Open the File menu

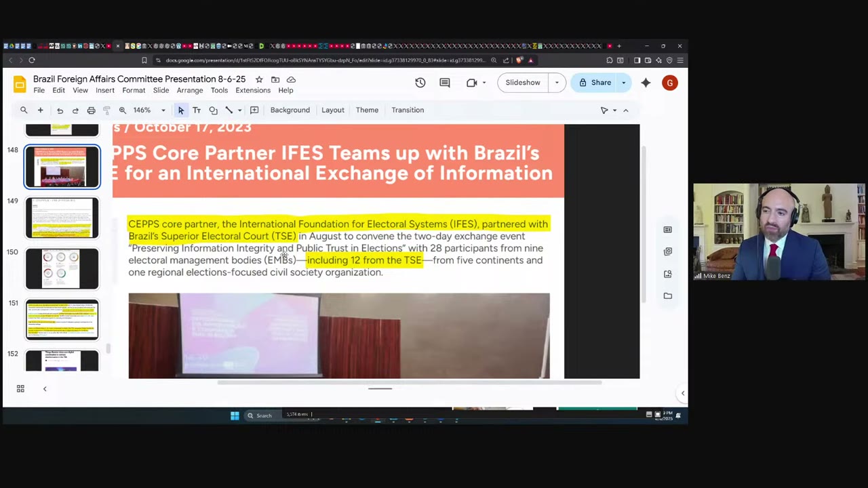point(39,91)
